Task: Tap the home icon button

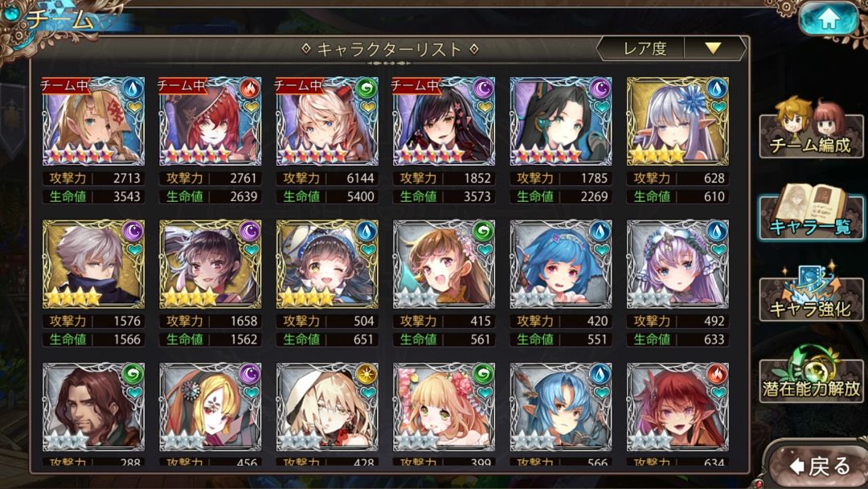Action: coord(828,18)
